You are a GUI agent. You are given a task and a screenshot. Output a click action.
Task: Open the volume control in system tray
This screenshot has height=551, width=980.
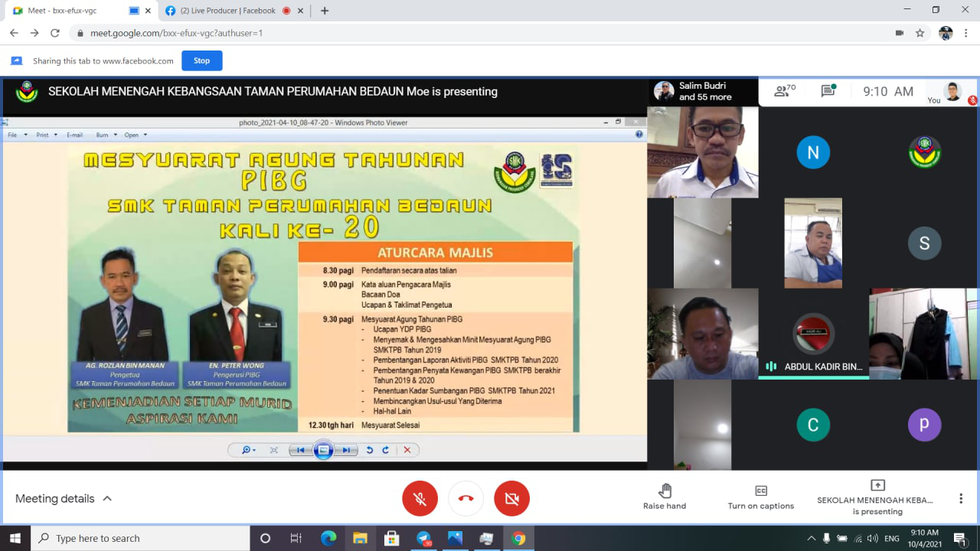click(x=873, y=538)
